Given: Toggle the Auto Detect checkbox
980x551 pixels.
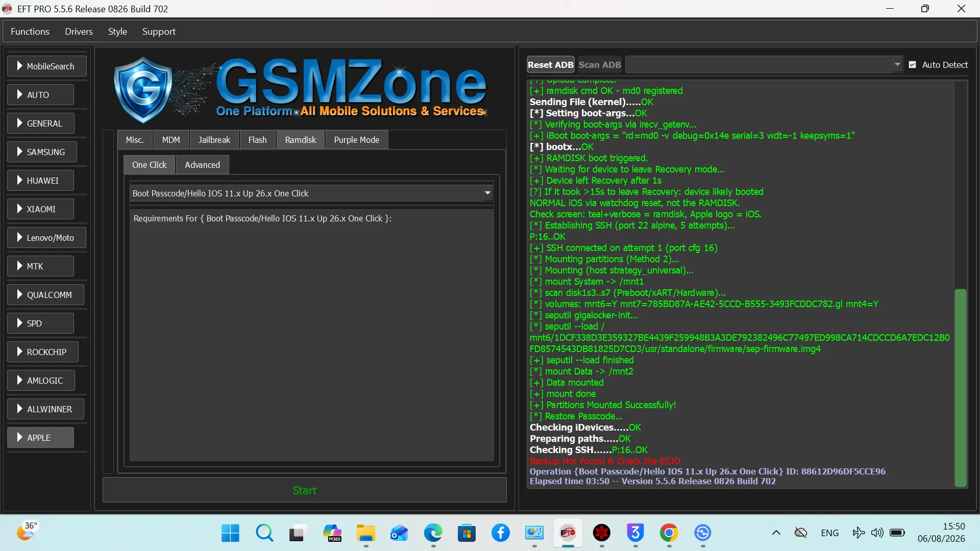Looking at the screenshot, I should (x=913, y=65).
